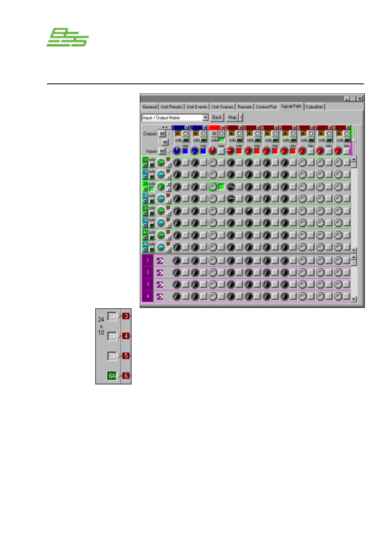Click the 24 block connected to node 3

tap(112, 316)
